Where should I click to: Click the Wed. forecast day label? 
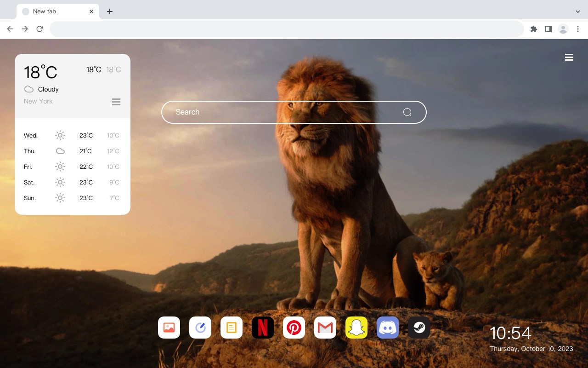tap(31, 135)
